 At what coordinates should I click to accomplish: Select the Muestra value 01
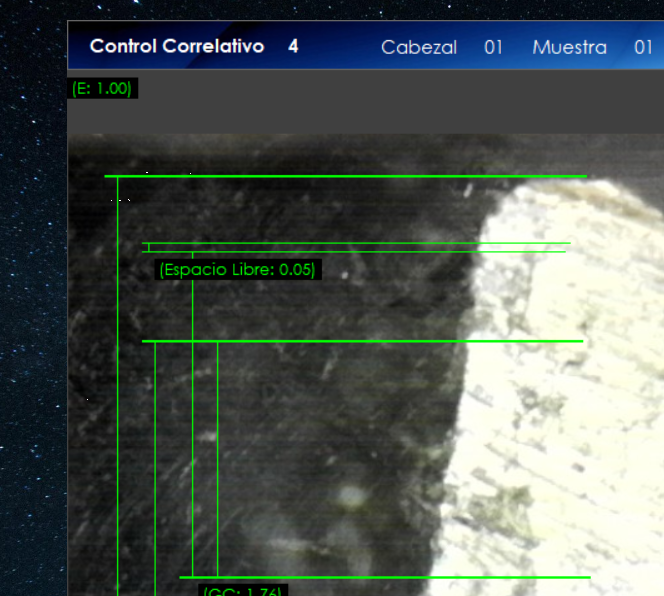[643, 48]
